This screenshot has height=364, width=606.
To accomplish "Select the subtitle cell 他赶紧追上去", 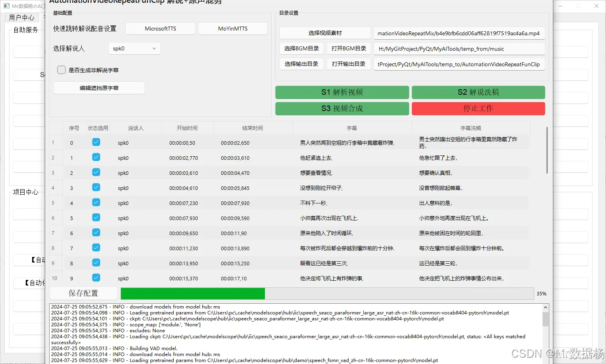I will point(352,158).
